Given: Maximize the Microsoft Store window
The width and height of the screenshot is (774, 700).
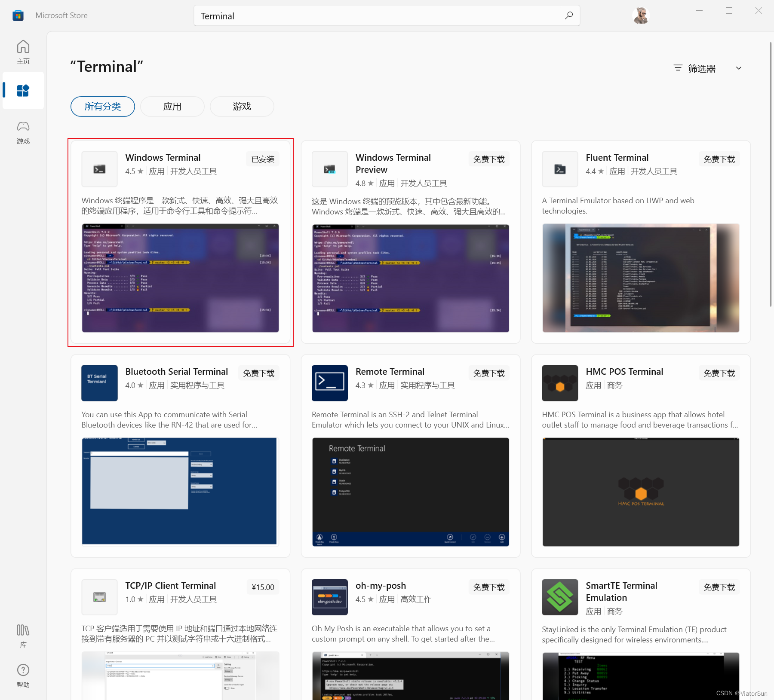Looking at the screenshot, I should click(x=729, y=11).
